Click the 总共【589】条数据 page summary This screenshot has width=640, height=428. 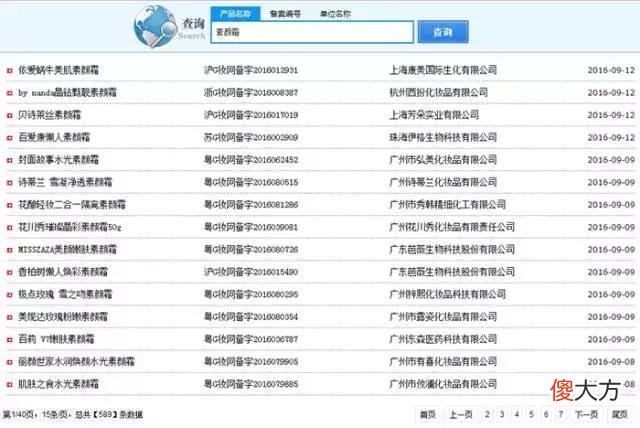109,415
